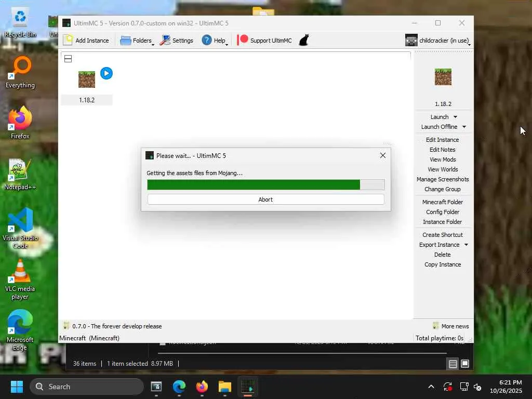
Task: Click Copy Instance
Action: 443,264
